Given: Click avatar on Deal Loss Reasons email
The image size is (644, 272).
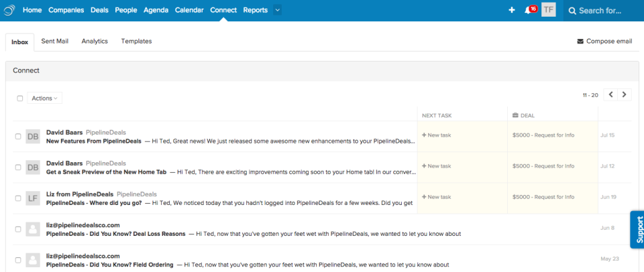Looking at the screenshot, I should coord(33,229).
